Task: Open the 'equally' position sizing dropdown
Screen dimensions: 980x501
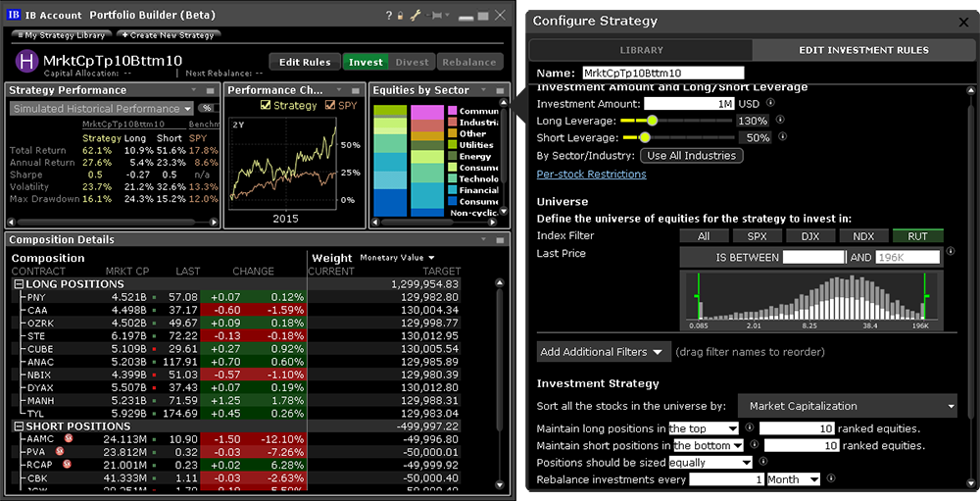Action: (x=710, y=462)
